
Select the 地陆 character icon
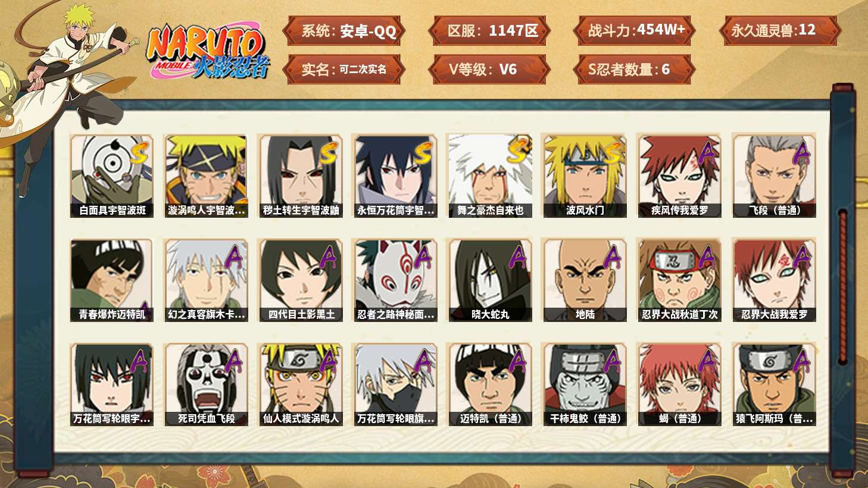[585, 280]
